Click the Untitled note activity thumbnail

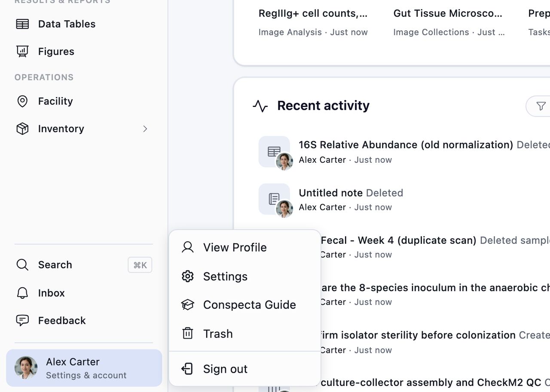tap(274, 199)
